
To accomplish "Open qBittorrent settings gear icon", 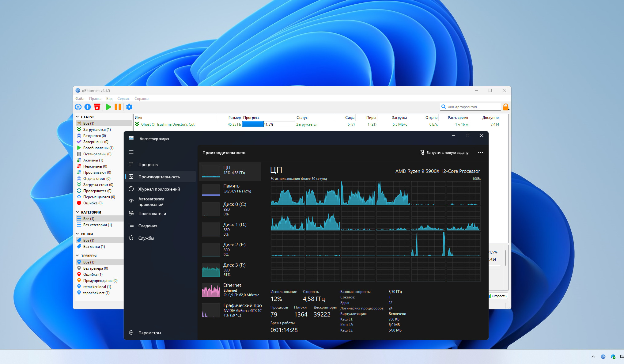I will pyautogui.click(x=129, y=107).
